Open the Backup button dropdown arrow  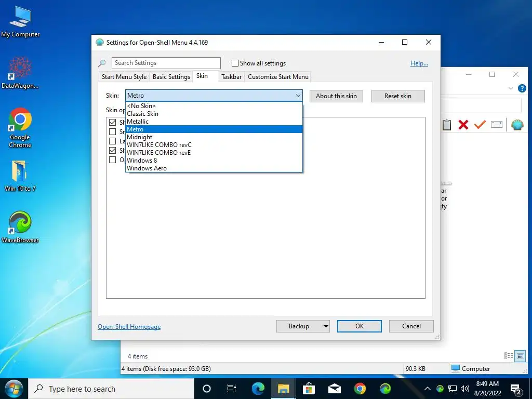tap(326, 326)
